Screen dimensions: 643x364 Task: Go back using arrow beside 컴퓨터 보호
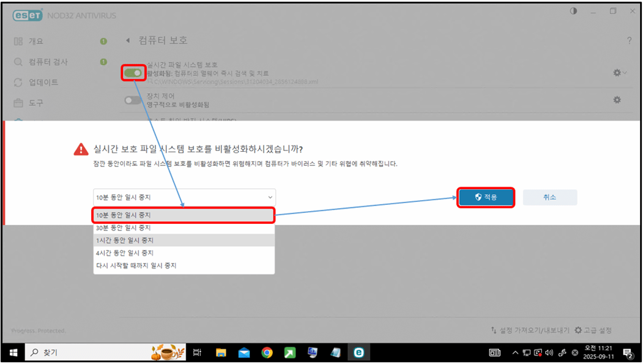click(128, 40)
